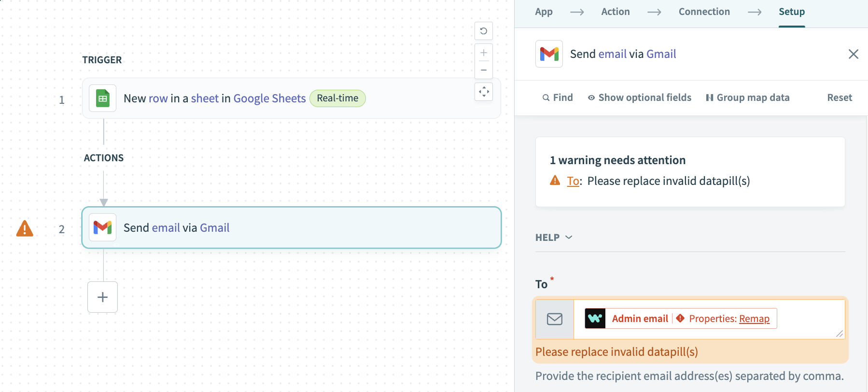
Task: Click the Reset button
Action: pos(839,98)
